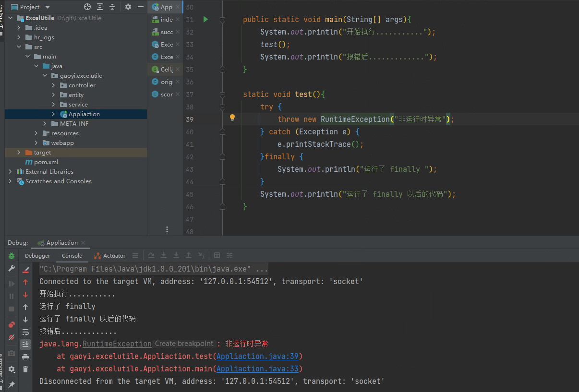Open debug settings gear in left sidebar
579x392 pixels.
coord(12,369)
